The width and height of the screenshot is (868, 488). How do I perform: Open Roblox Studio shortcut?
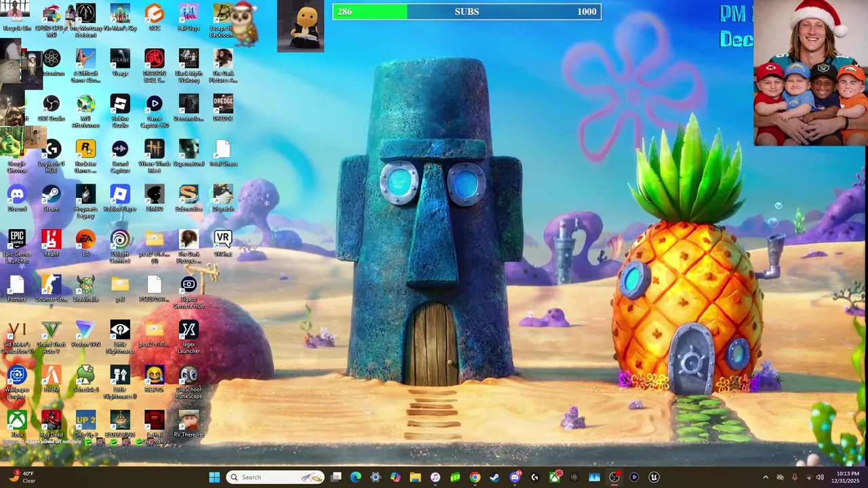coord(120,111)
